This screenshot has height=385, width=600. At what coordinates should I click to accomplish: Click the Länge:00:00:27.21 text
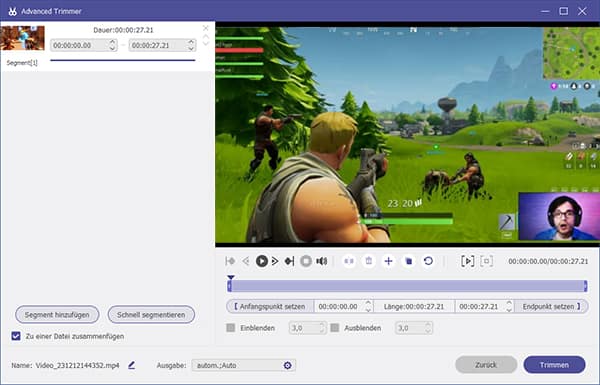click(x=414, y=307)
